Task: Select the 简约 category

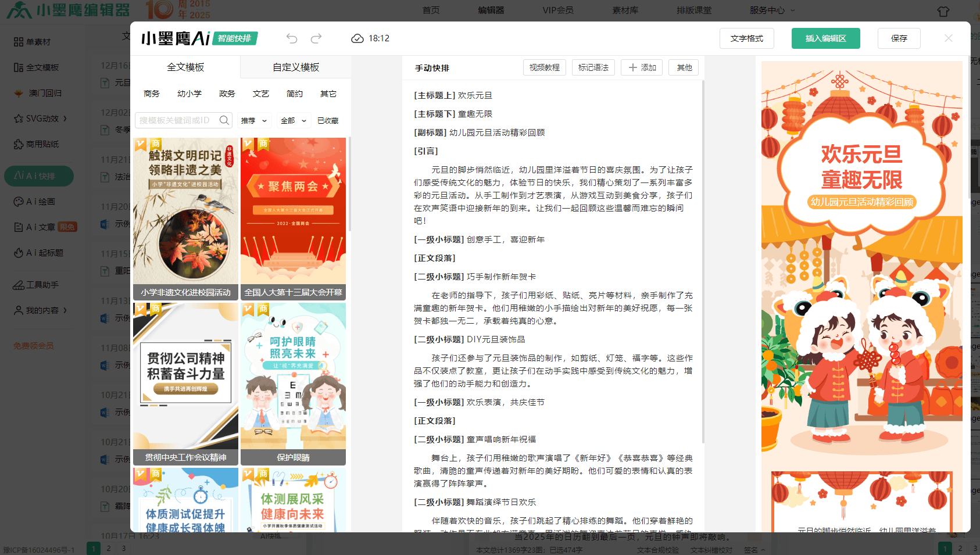Action: [x=295, y=94]
